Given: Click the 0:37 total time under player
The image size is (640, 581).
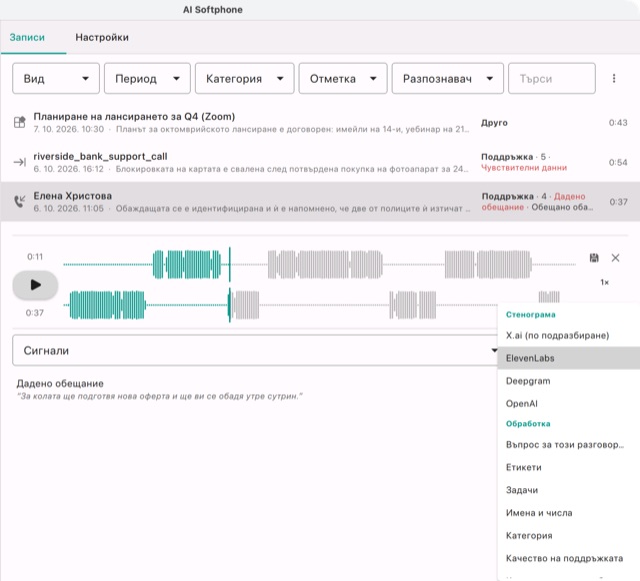Looking at the screenshot, I should [35, 313].
